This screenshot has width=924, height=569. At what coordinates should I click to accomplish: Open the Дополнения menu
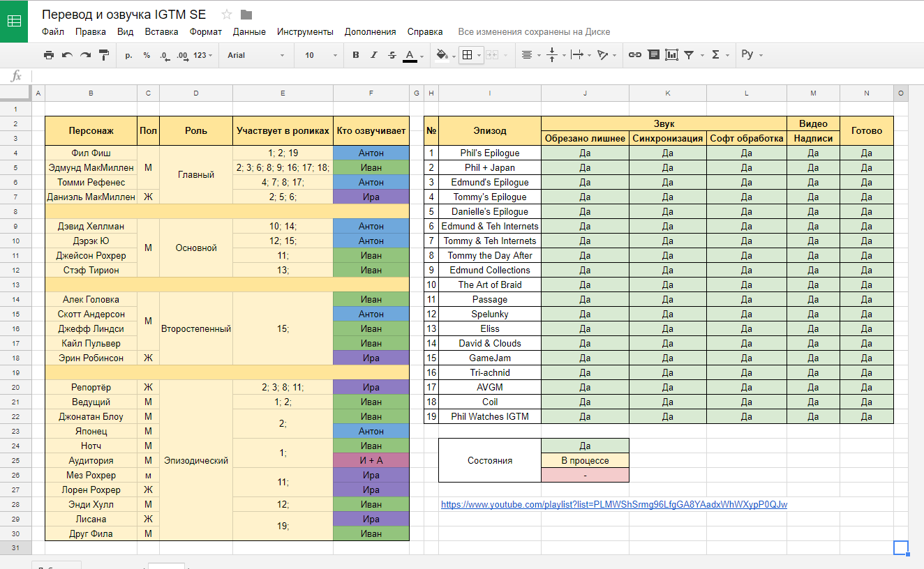coord(371,31)
